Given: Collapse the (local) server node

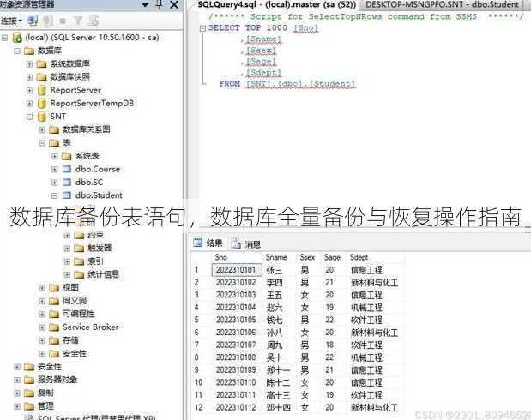Looking at the screenshot, I should (4, 38).
